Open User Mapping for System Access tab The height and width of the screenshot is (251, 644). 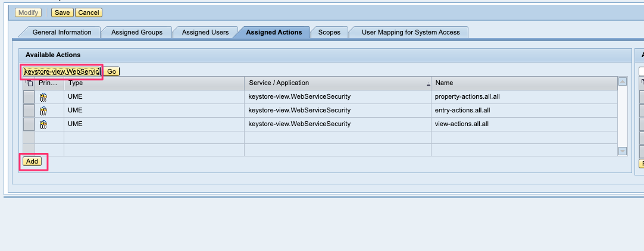tap(411, 32)
